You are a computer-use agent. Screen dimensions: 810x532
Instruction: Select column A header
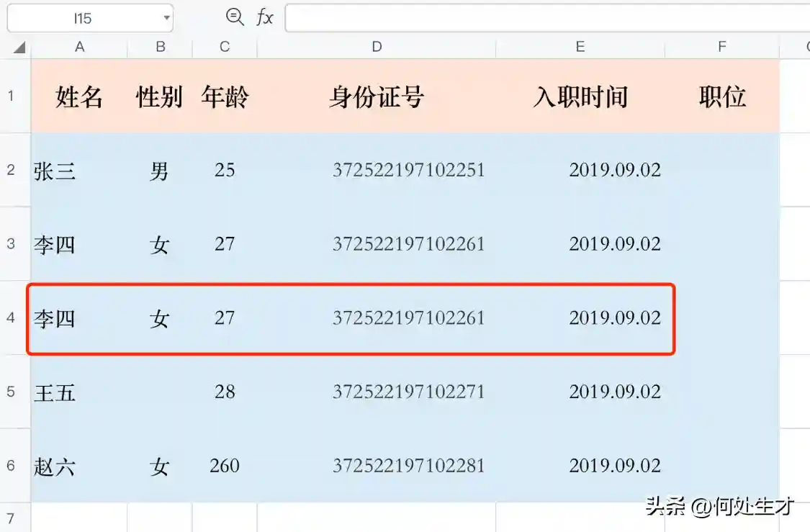79,47
